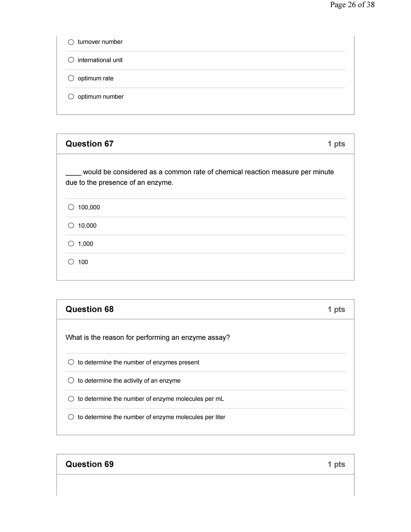This screenshot has width=411, height=532.
Task: Select "optimum number" as the answer
Action: click(71, 96)
